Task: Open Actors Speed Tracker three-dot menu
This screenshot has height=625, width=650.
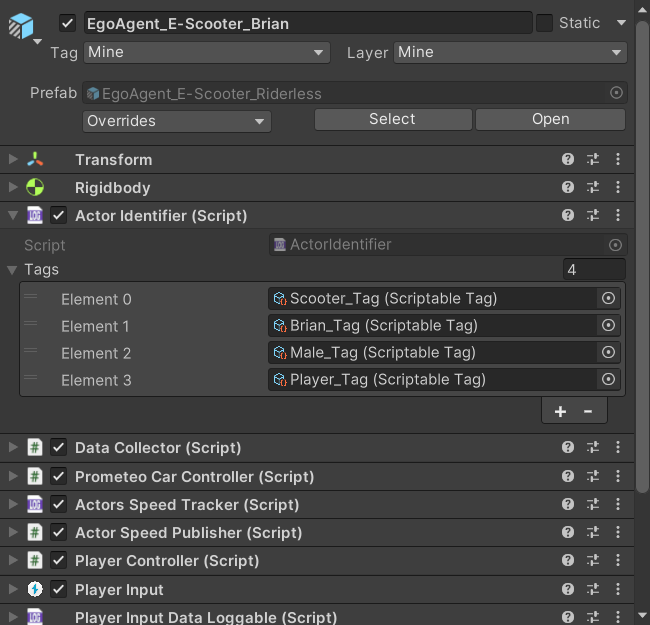Action: tap(618, 504)
